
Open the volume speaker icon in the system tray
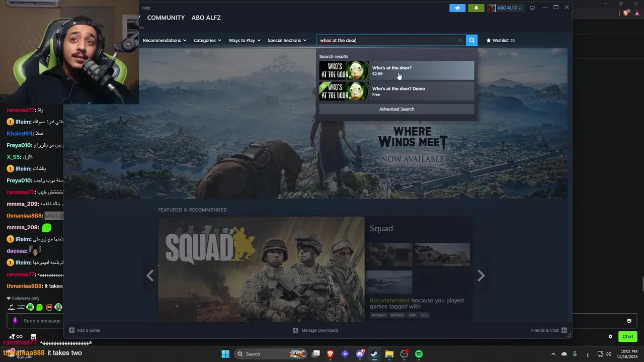pyautogui.click(x=608, y=354)
